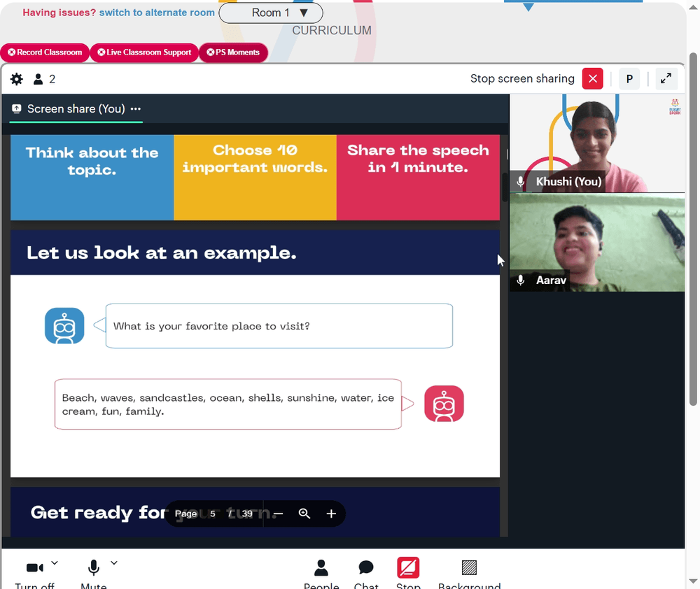
Task: Click the page number field showing 5
Action: [x=213, y=513]
